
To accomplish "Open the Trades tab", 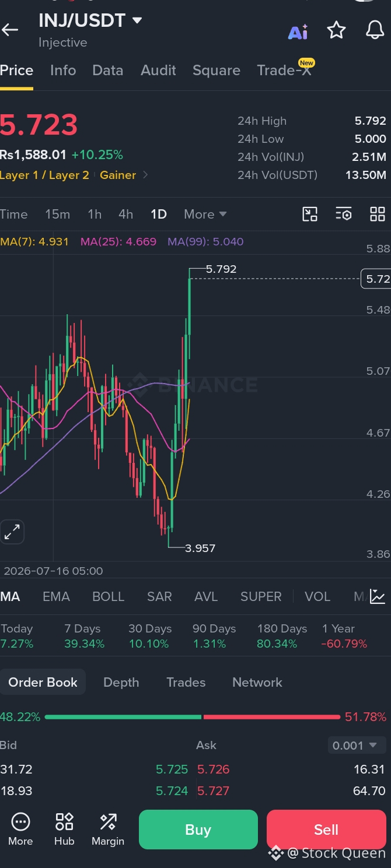I will coord(186,682).
